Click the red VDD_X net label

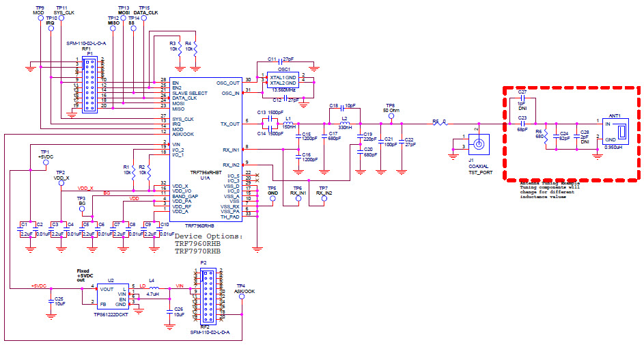(85, 188)
